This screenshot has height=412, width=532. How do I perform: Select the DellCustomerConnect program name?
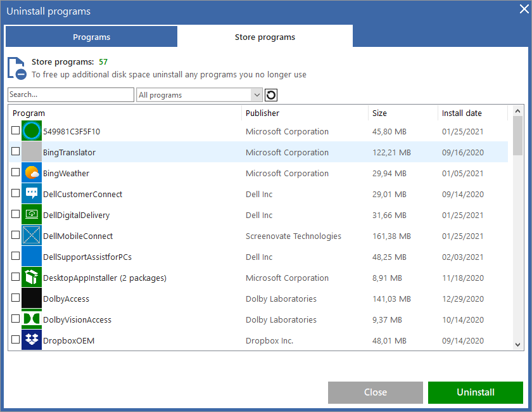[x=82, y=195]
